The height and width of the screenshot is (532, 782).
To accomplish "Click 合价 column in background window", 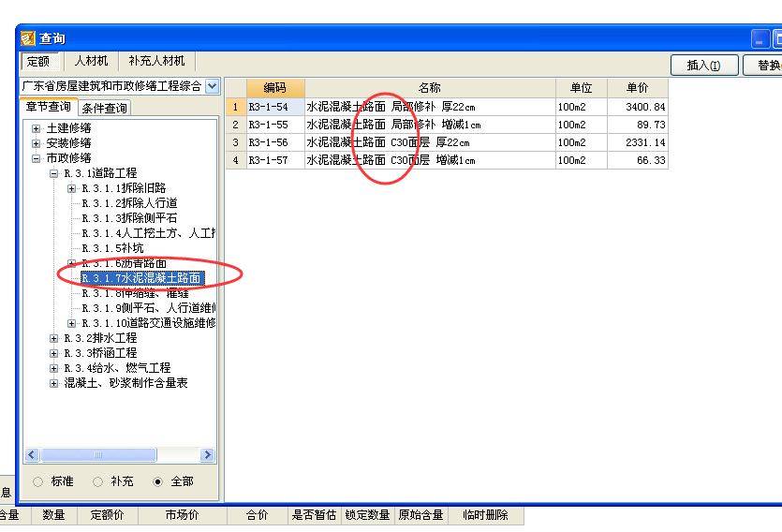I will click(257, 515).
